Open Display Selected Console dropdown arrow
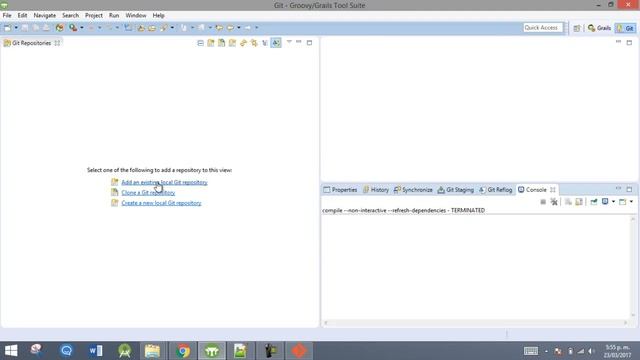This screenshot has height=360, width=640. [613, 202]
